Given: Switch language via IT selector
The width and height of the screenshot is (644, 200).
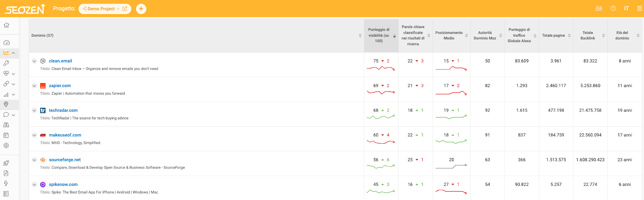Looking at the screenshot, I should point(626,8).
